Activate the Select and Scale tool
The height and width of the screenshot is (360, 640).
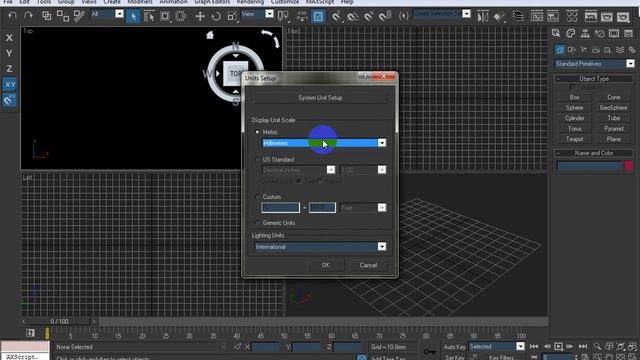click(232, 16)
